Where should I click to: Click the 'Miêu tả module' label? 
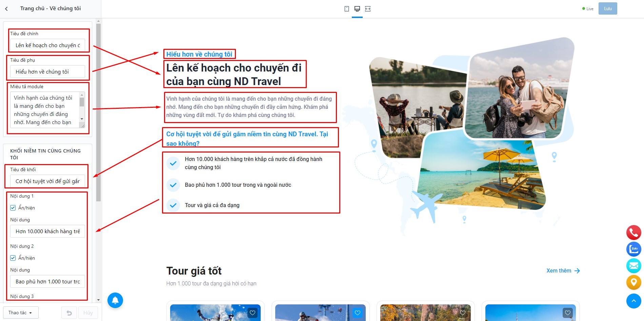coord(27,87)
